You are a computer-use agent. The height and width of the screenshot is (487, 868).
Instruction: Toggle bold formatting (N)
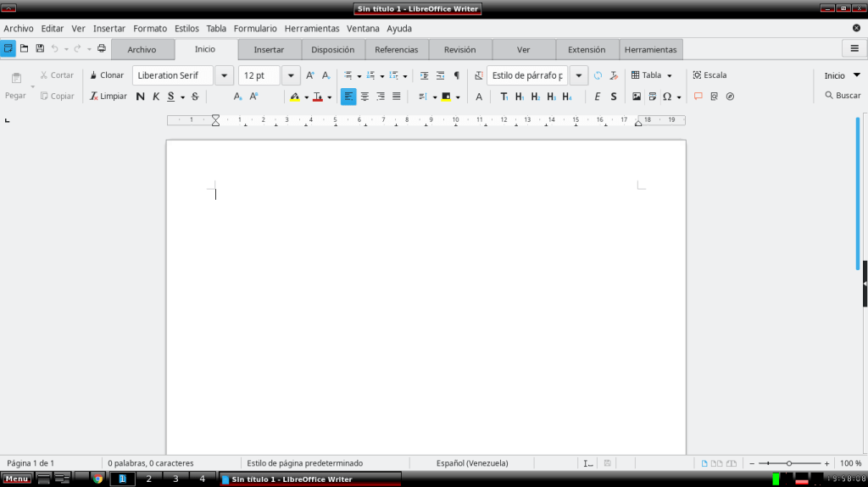tap(141, 97)
